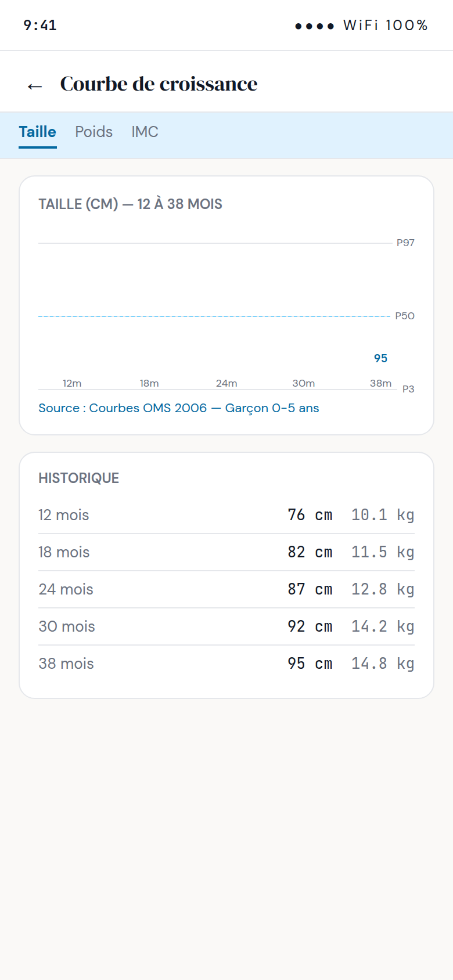The image size is (453, 980).
Task: Click the P50 percentile label
Action: coord(405,316)
